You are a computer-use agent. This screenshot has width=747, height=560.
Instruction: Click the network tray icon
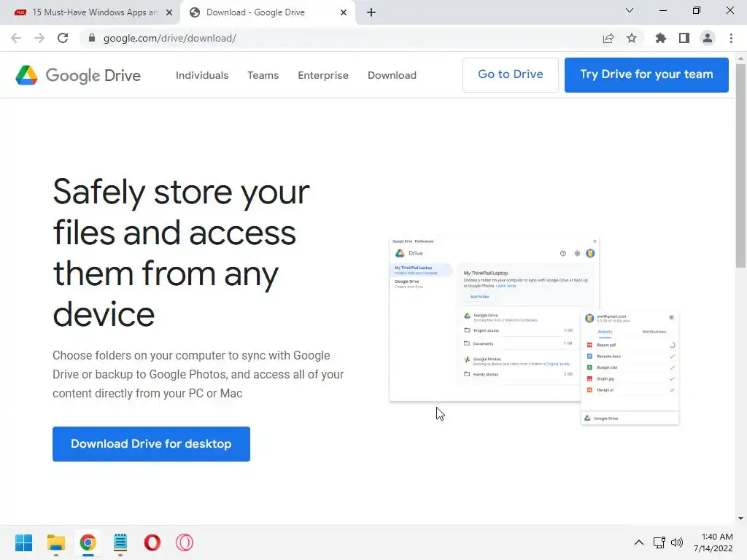[x=659, y=542]
